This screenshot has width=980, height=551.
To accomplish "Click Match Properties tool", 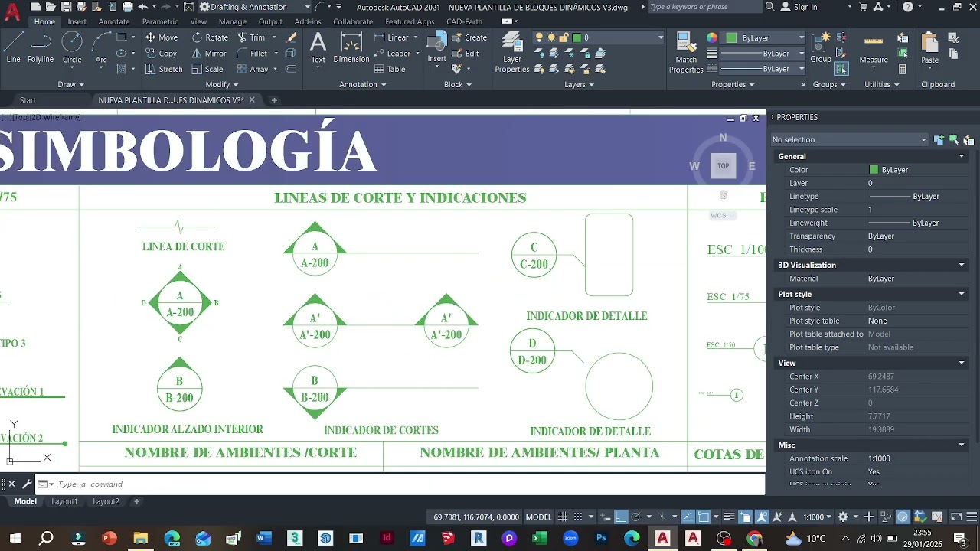I will point(686,53).
